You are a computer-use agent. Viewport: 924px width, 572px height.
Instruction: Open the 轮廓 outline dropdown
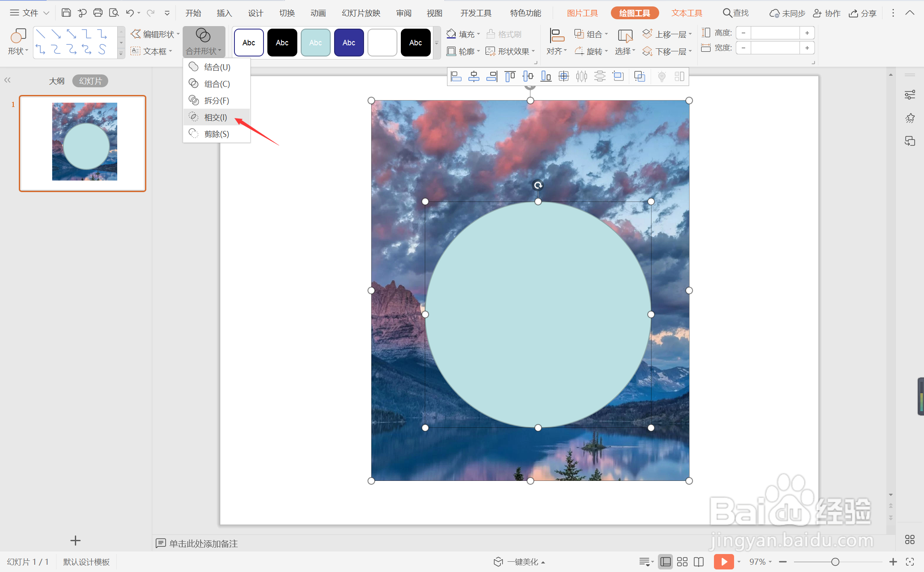[x=463, y=51]
